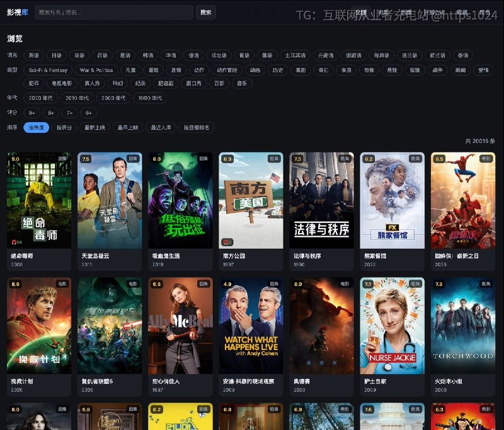Select the Nurse Jackie poster

[392, 325]
